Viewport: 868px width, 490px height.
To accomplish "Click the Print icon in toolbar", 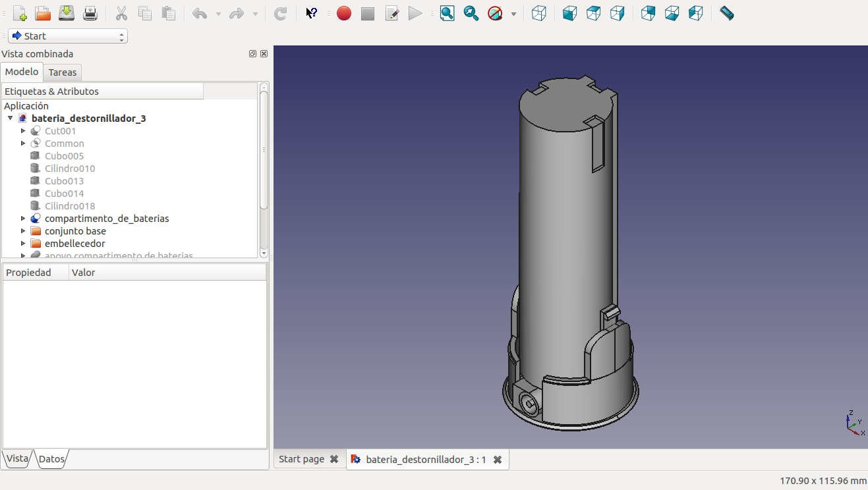I will click(x=90, y=13).
